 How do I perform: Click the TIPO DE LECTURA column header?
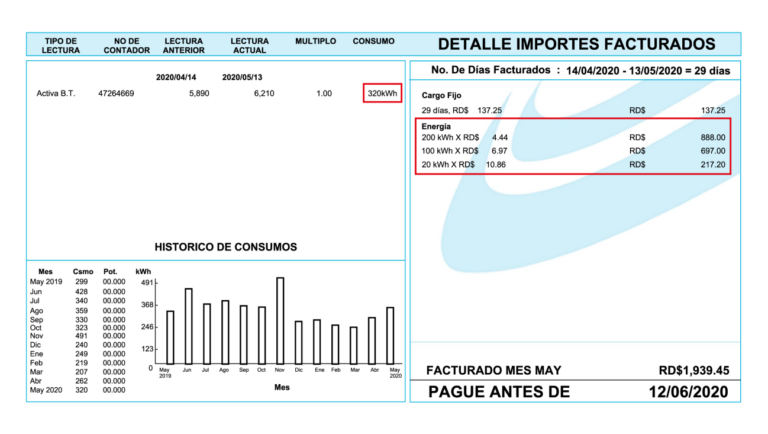coord(60,45)
